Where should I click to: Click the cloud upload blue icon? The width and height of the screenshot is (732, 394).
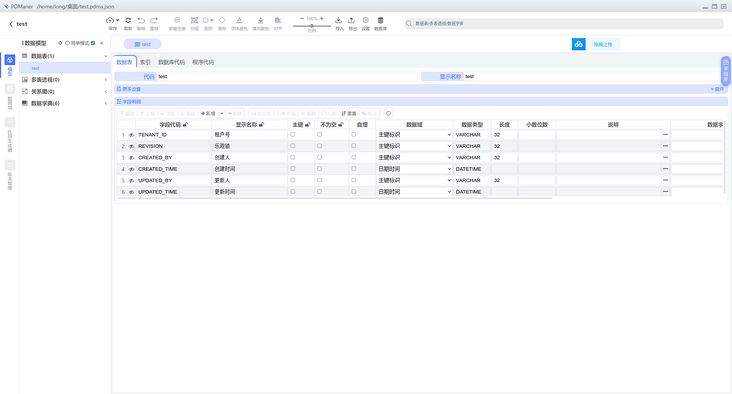click(578, 44)
